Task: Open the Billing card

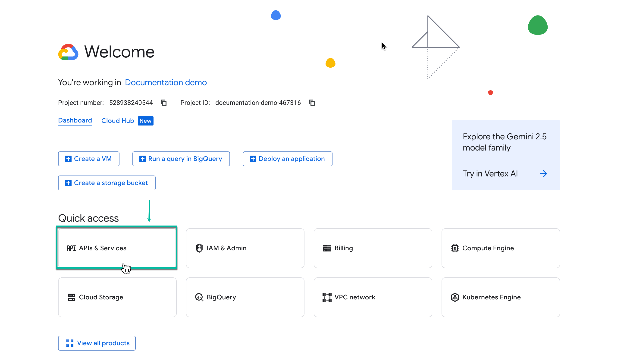Action: click(x=373, y=248)
